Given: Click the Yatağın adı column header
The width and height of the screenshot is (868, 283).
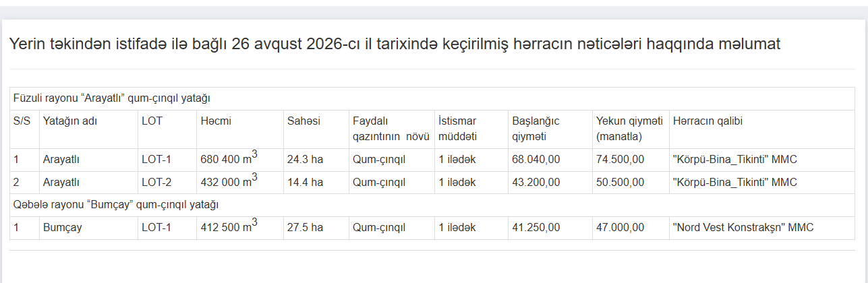Looking at the screenshot, I should tap(89, 129).
